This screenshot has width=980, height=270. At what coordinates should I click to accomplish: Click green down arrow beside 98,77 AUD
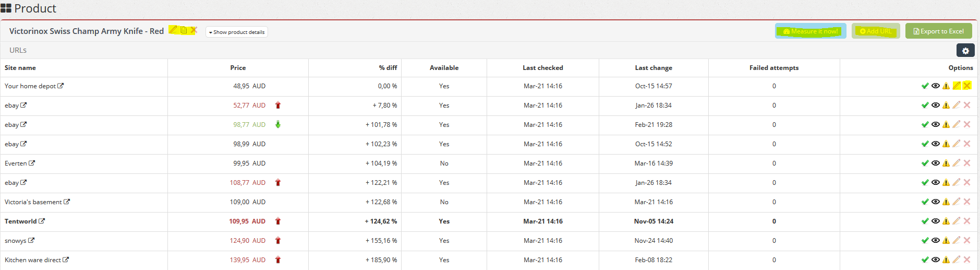click(x=278, y=124)
